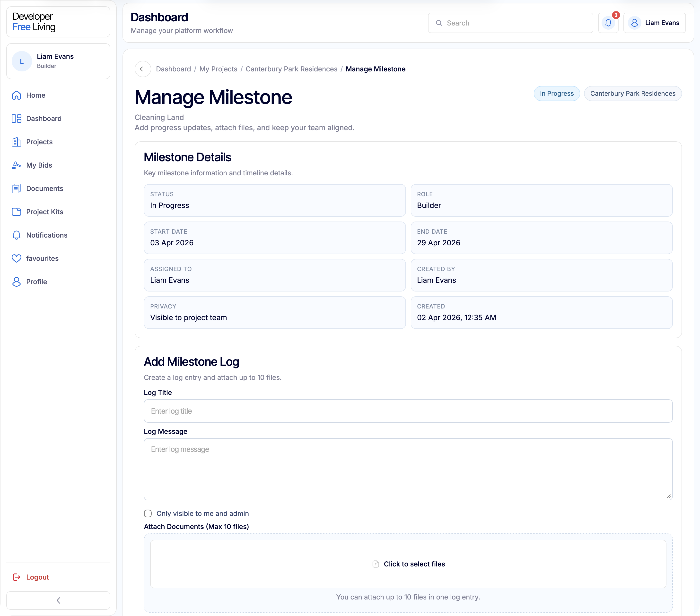This screenshot has width=700, height=616.
Task: Click the Manage Milestone breadcrumb text
Action: pyautogui.click(x=375, y=69)
